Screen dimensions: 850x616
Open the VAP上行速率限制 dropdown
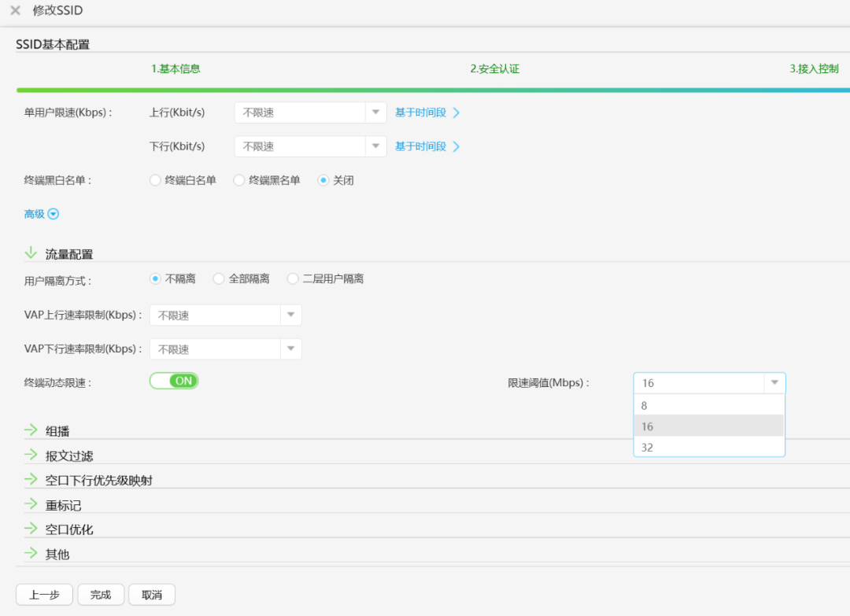[x=290, y=315]
